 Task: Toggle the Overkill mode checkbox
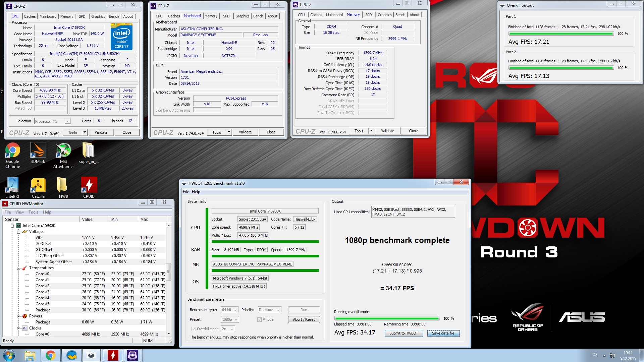[194, 329]
